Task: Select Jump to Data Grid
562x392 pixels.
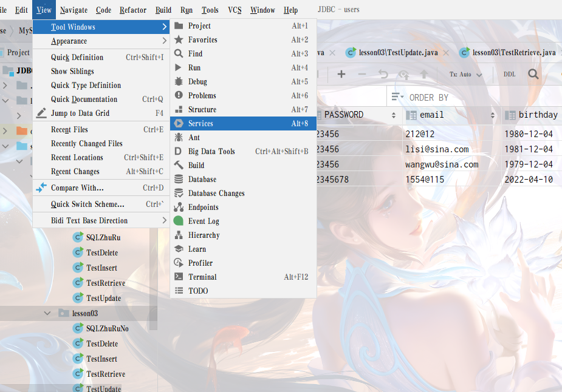Action: pyautogui.click(x=80, y=113)
